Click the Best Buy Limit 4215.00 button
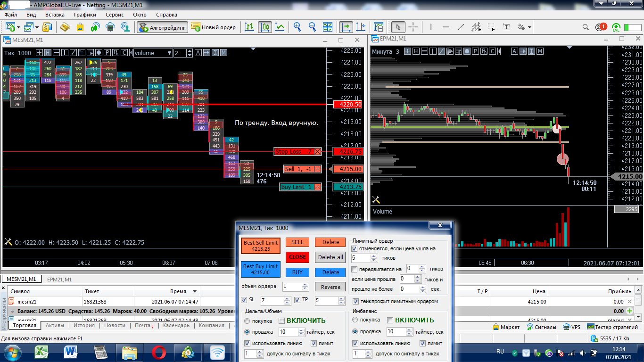644x362 pixels. 261,270
